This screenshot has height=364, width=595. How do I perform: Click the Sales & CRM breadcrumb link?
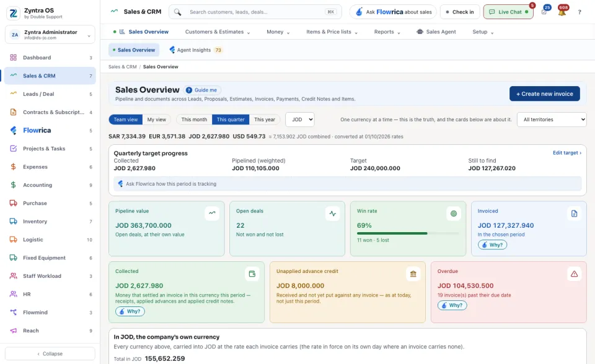click(122, 67)
